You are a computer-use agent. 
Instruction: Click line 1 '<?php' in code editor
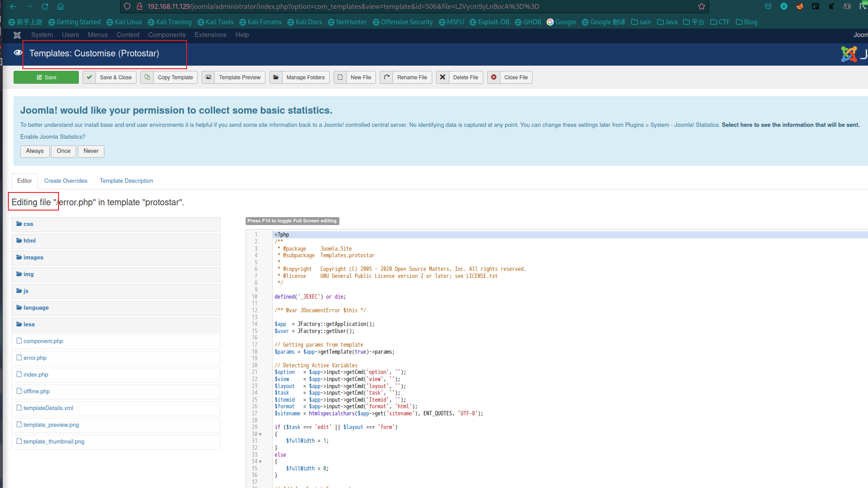282,235
